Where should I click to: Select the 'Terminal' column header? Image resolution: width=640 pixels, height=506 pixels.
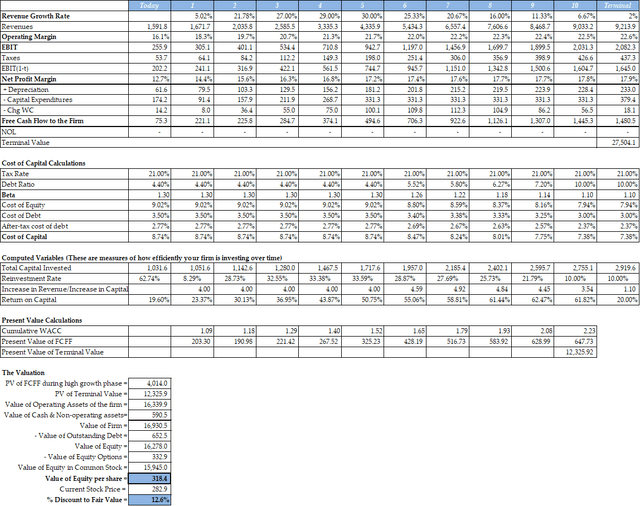pos(618,5)
